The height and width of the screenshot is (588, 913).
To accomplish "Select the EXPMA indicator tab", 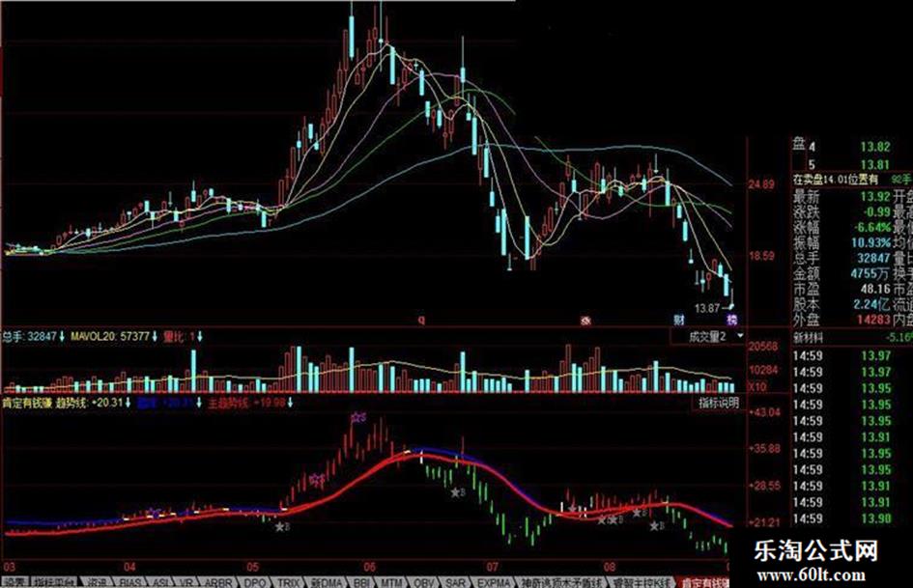I will pos(493,582).
